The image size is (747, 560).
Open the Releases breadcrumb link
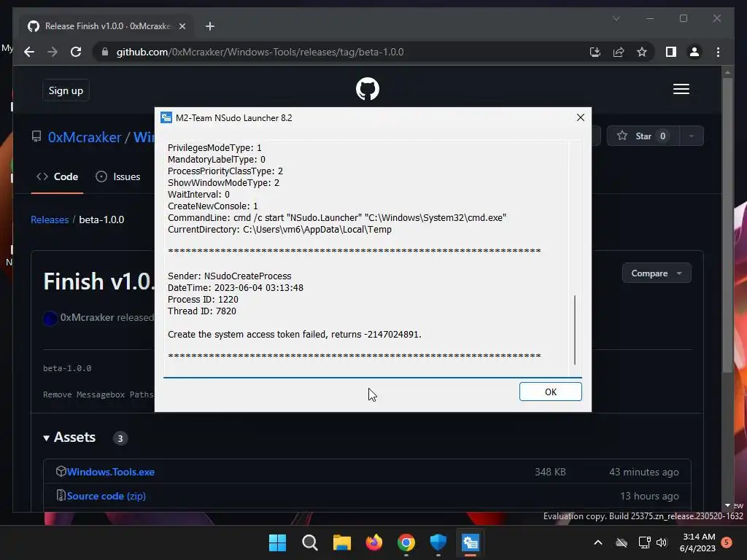[x=50, y=219]
